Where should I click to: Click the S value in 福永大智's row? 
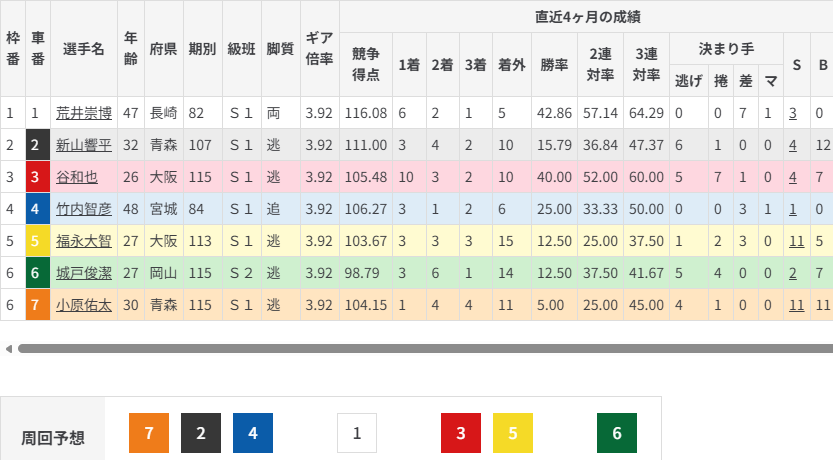pos(796,241)
